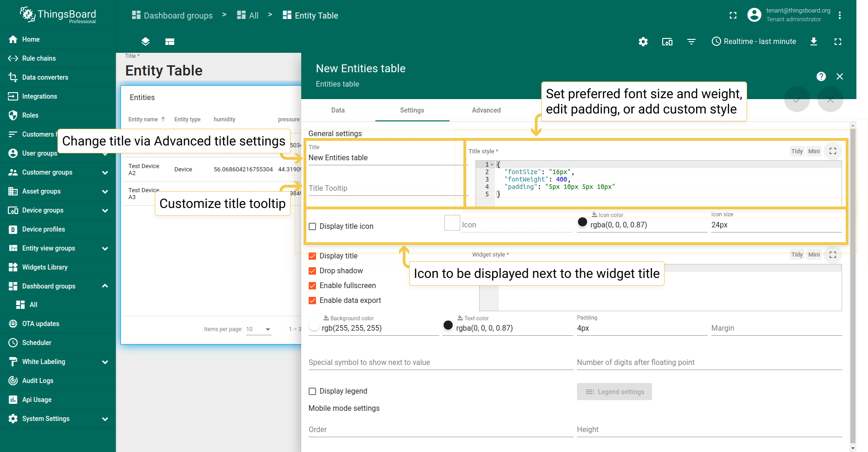
Task: Expand Widget style editor to fullscreen
Action: pos(833,255)
